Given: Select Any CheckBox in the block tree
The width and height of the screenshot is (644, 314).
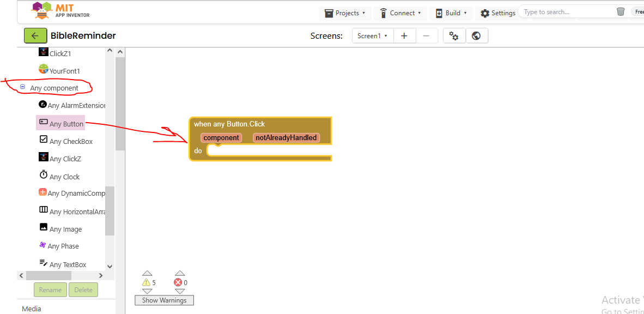Looking at the screenshot, I should tap(70, 141).
